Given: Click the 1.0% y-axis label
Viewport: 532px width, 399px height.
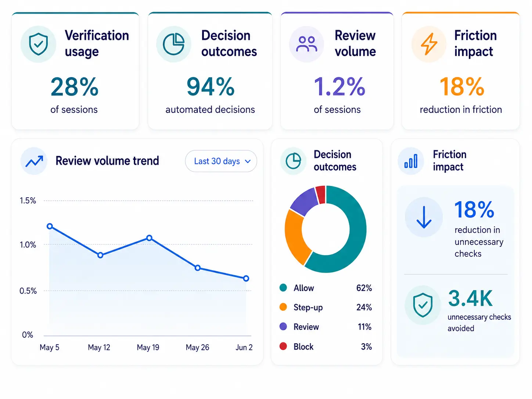Looking at the screenshot, I should click(x=28, y=245).
